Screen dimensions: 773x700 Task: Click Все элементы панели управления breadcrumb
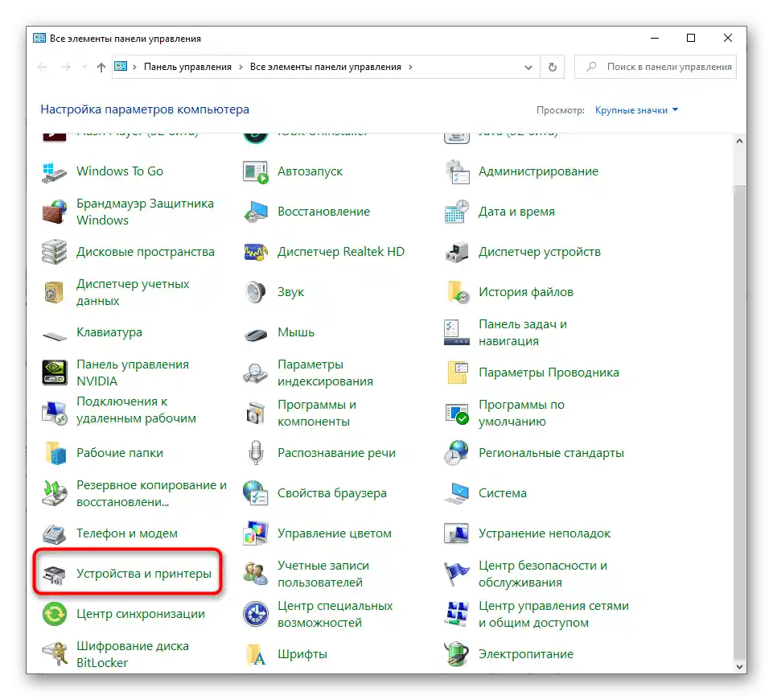(x=326, y=67)
